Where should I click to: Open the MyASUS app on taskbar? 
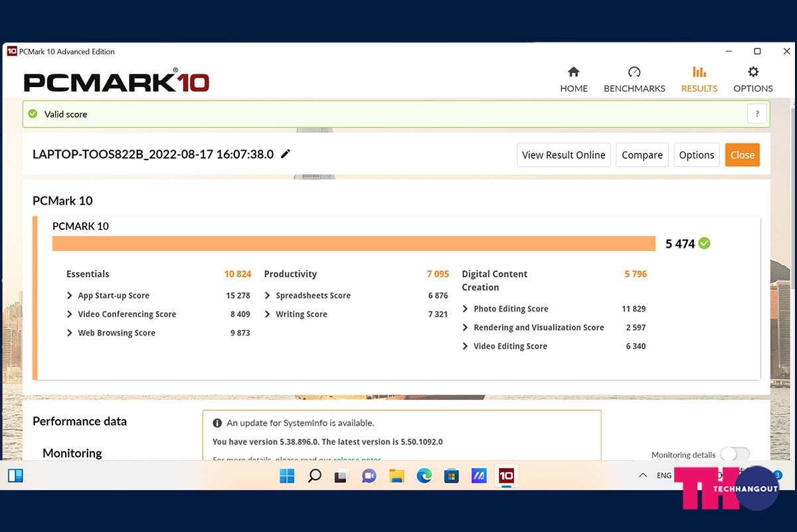pyautogui.click(x=479, y=476)
